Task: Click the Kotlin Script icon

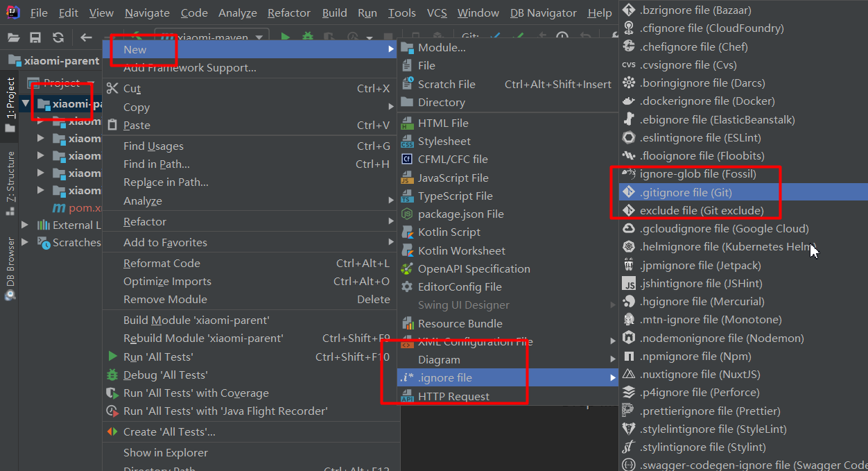Action: pyautogui.click(x=407, y=232)
